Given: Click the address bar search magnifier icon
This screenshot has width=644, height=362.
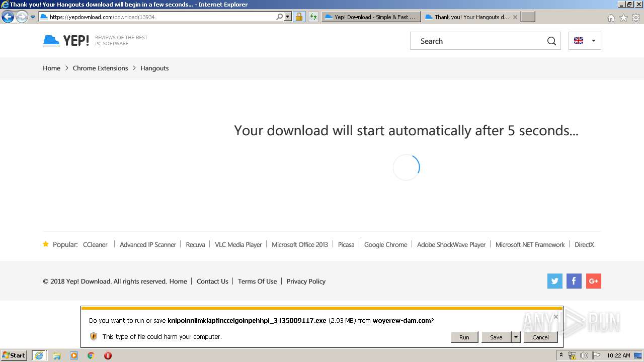Looking at the screenshot, I should (280, 17).
